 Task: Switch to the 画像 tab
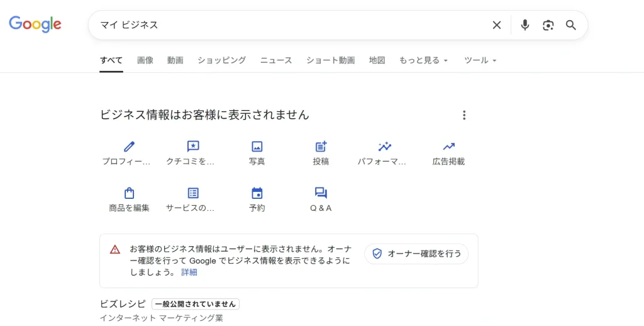[145, 60]
